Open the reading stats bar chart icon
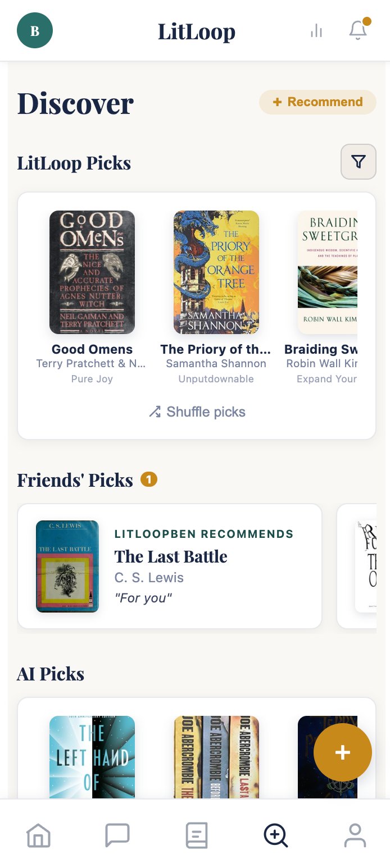This screenshot has height=868, width=390. [316, 31]
